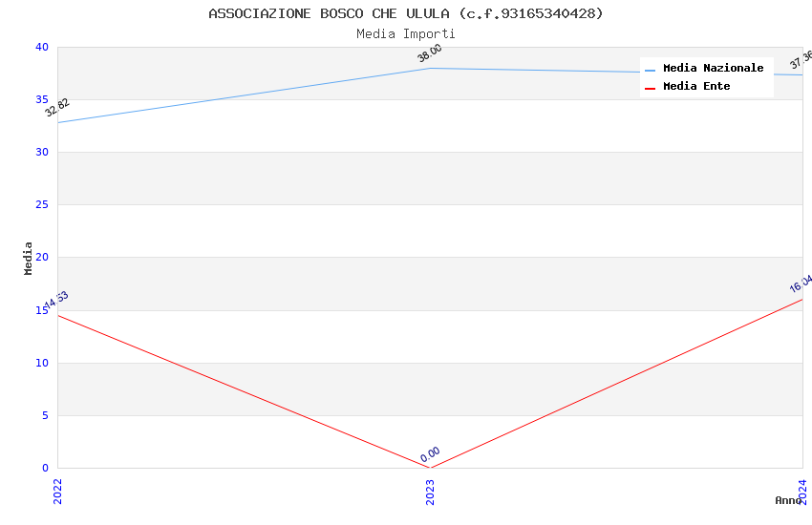The image size is (812, 525).
Task: Click the Anno x-axis title
Action: 788,500
